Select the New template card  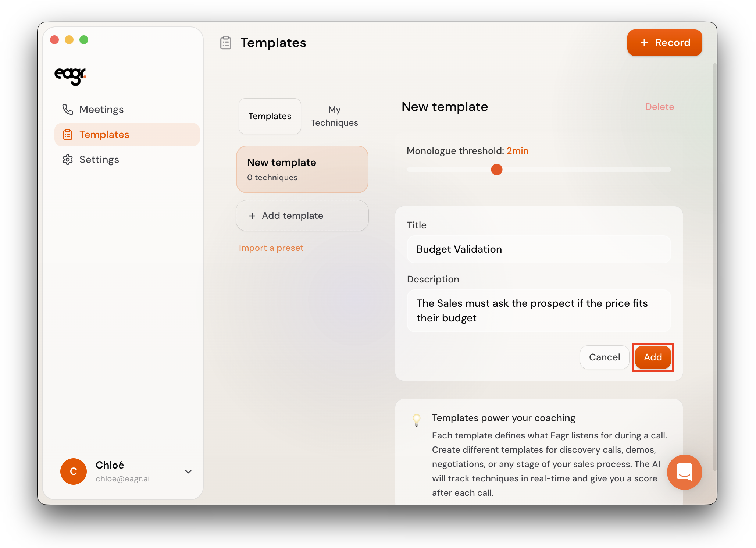click(302, 169)
